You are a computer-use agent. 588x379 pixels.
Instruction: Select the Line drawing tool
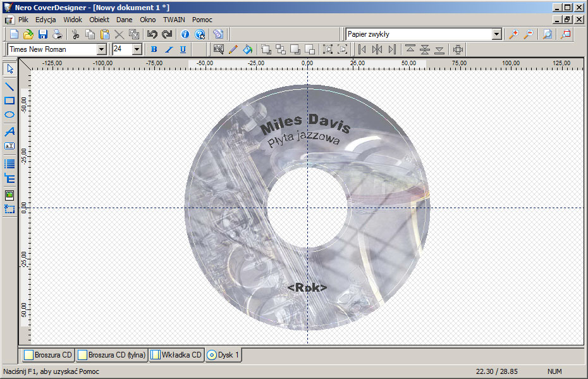point(9,86)
